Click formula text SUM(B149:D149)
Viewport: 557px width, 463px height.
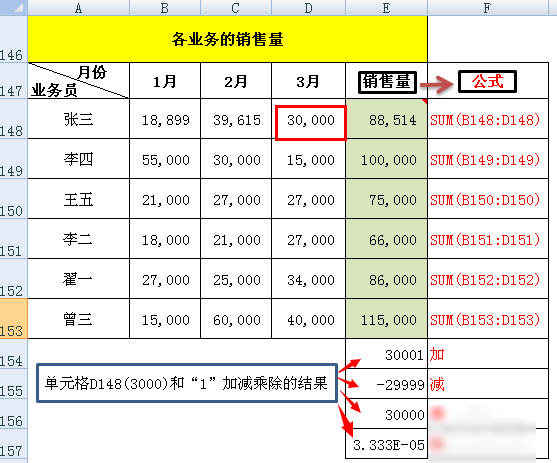click(x=485, y=160)
